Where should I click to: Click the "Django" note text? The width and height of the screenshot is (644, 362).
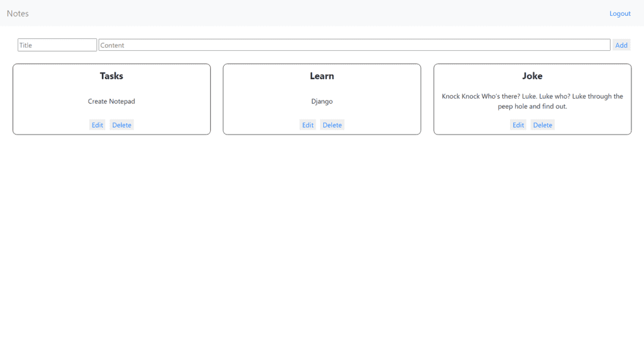tap(322, 101)
